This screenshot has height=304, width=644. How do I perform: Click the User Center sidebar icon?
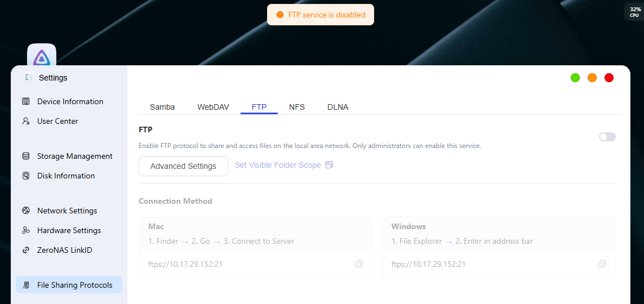coord(26,121)
